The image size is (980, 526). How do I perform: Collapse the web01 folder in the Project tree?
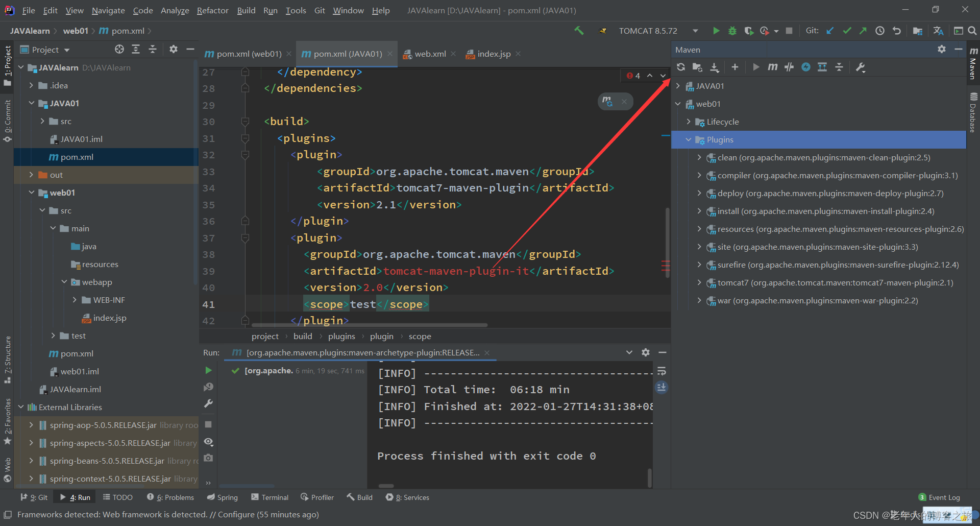point(32,193)
